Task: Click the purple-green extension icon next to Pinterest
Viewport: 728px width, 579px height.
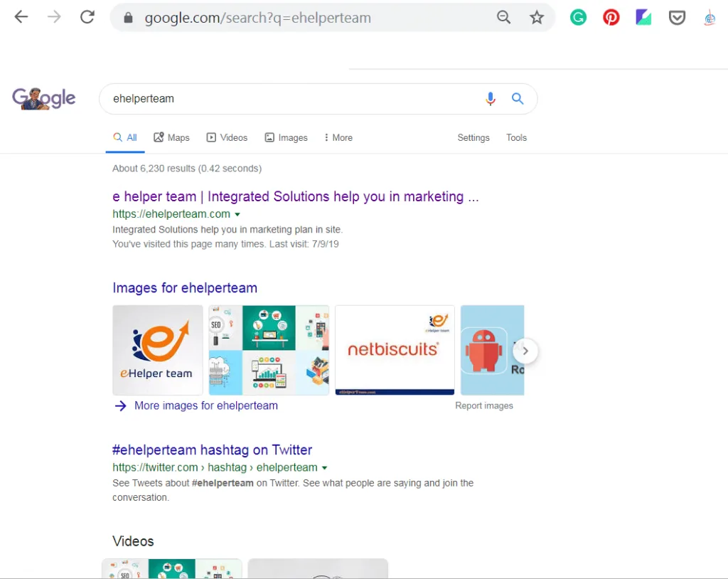Action: click(643, 18)
